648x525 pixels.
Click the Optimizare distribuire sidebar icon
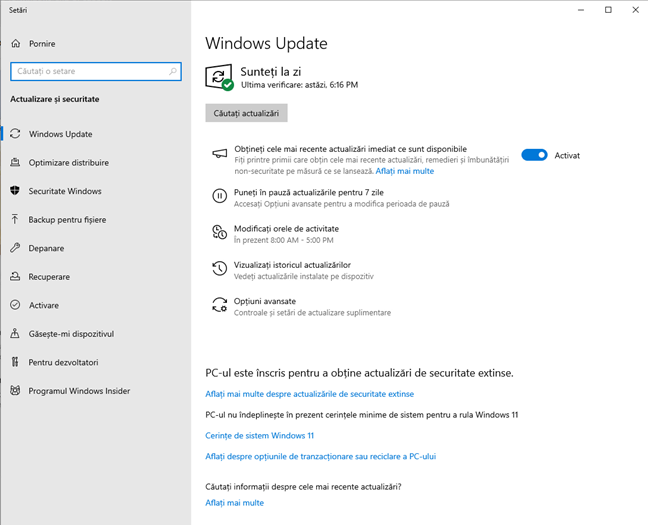click(x=15, y=163)
